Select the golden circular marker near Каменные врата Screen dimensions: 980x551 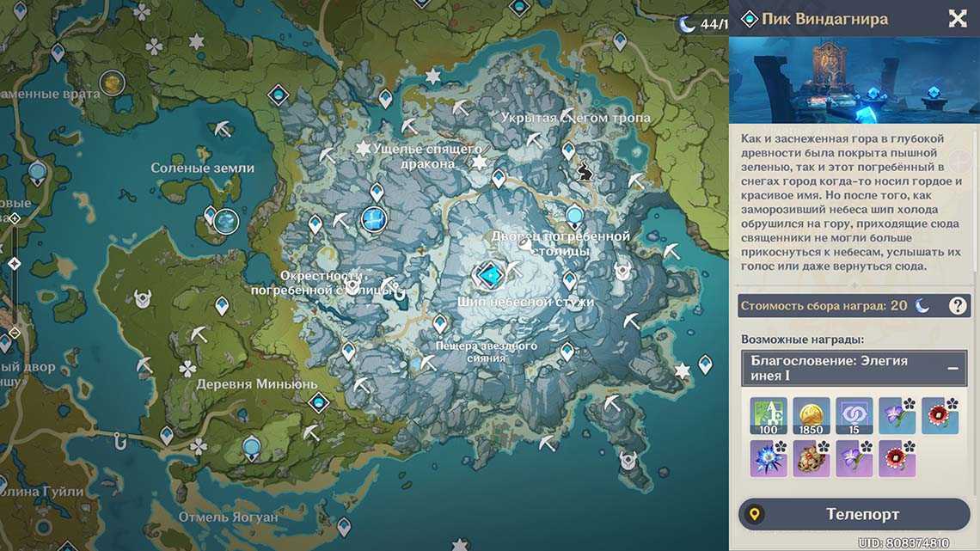coord(112,83)
